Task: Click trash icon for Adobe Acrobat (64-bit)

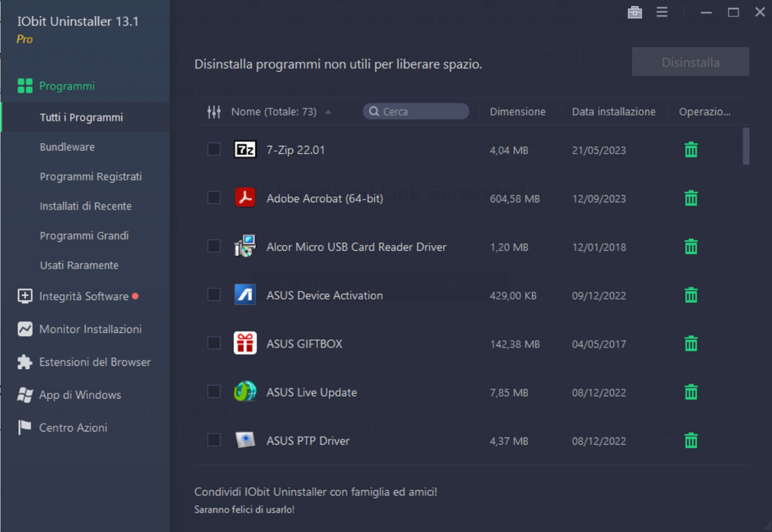Action: tap(691, 198)
